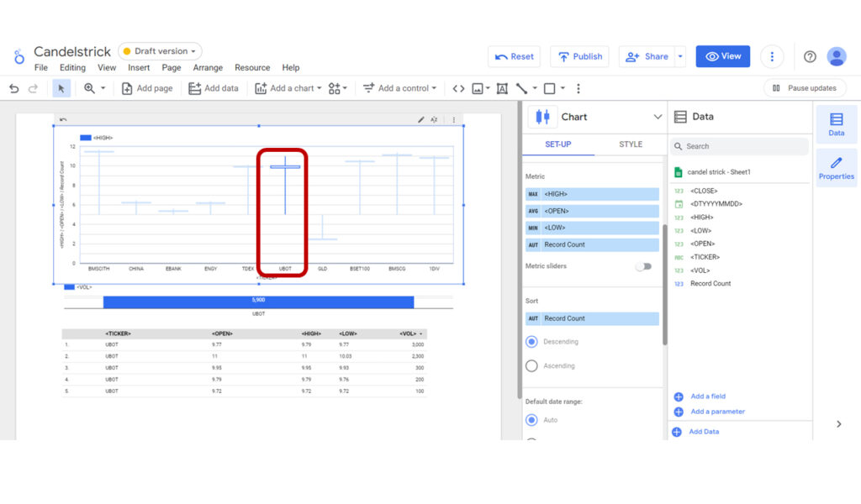Screen dimensions: 861x504
Task: Click the Chart setup panel scrollbar
Action: pyautogui.click(x=664, y=285)
